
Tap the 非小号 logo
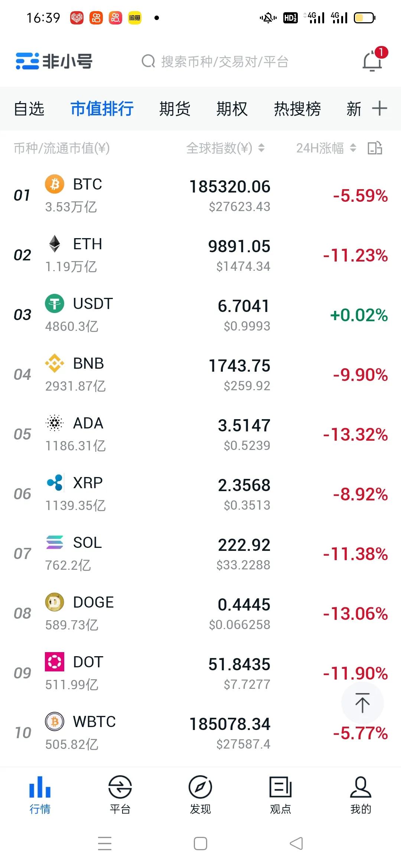coord(54,61)
